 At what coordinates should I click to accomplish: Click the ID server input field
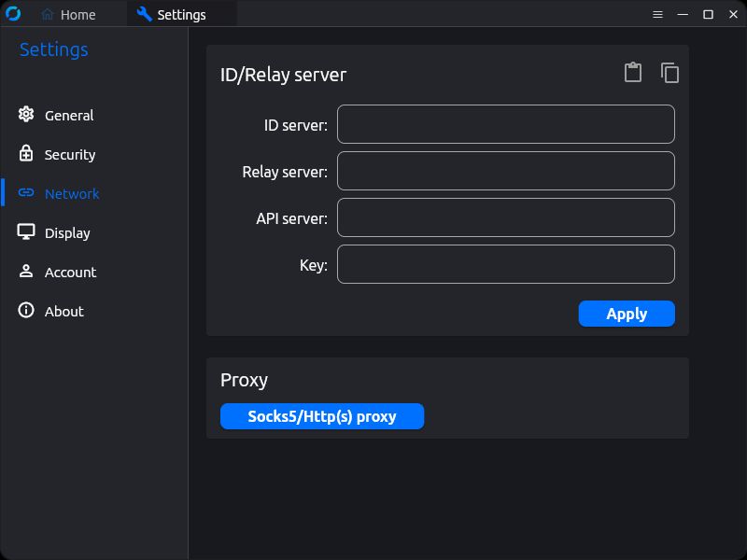[505, 124]
